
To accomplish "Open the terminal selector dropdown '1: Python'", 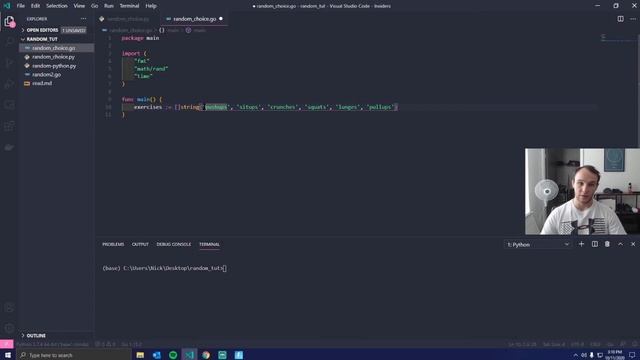I will point(538,244).
